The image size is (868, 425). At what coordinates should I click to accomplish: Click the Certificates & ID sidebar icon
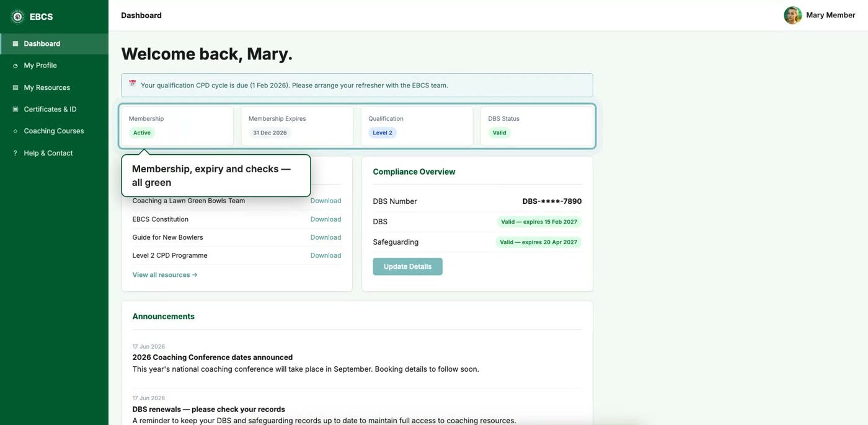[x=15, y=110]
